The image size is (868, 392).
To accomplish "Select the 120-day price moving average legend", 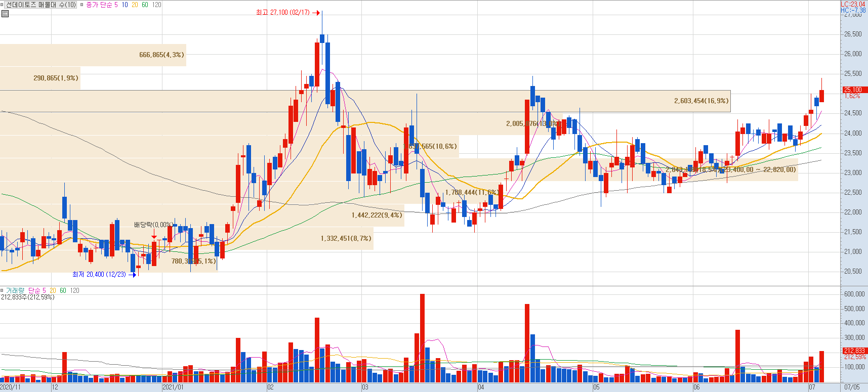I will pos(157,5).
